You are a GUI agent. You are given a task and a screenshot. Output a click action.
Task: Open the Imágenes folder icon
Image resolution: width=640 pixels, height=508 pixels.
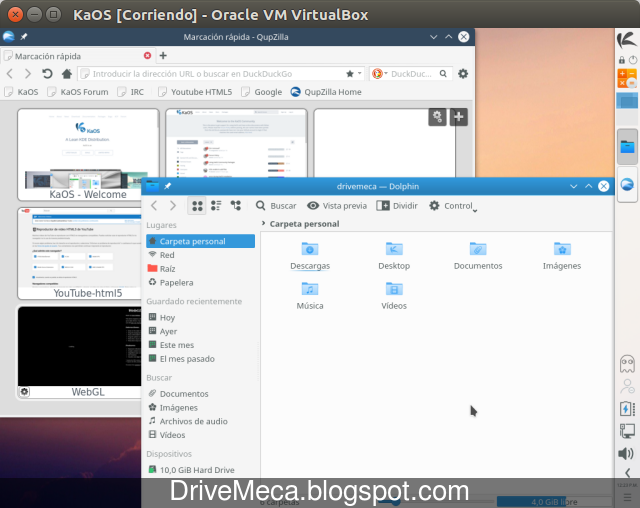pyautogui.click(x=562, y=256)
